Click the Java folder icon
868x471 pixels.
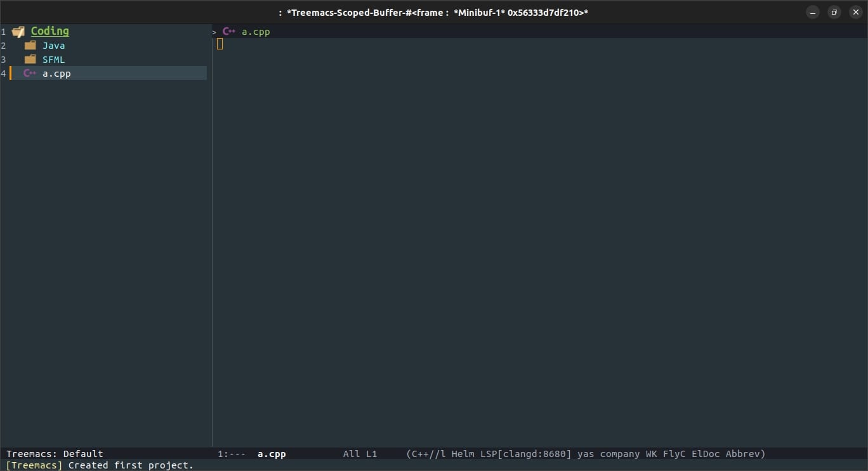pyautogui.click(x=30, y=46)
